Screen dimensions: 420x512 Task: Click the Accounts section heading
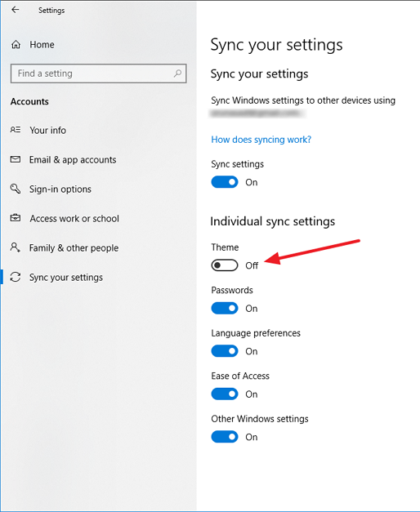pos(29,101)
